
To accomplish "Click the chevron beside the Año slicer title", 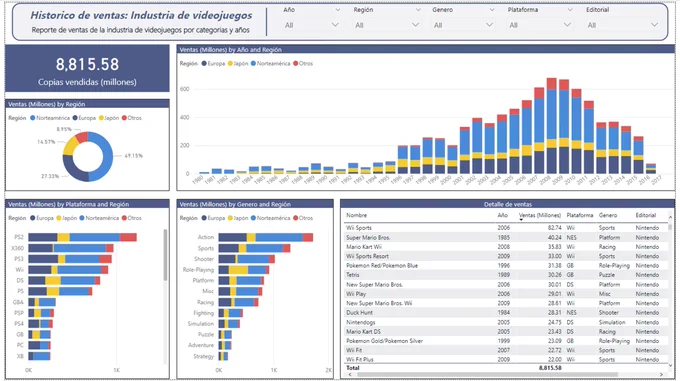I will 337,10.
